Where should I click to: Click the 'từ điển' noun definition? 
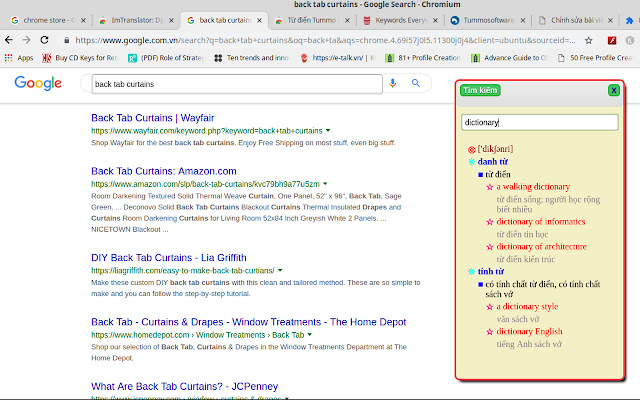(x=498, y=174)
